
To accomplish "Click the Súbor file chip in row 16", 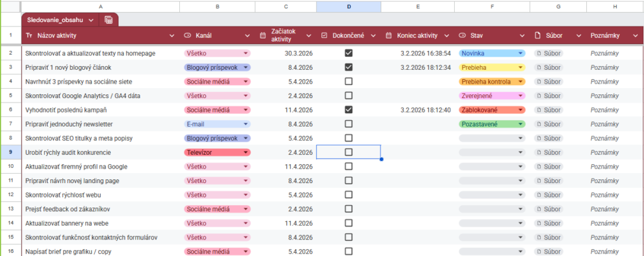I will point(548,252).
